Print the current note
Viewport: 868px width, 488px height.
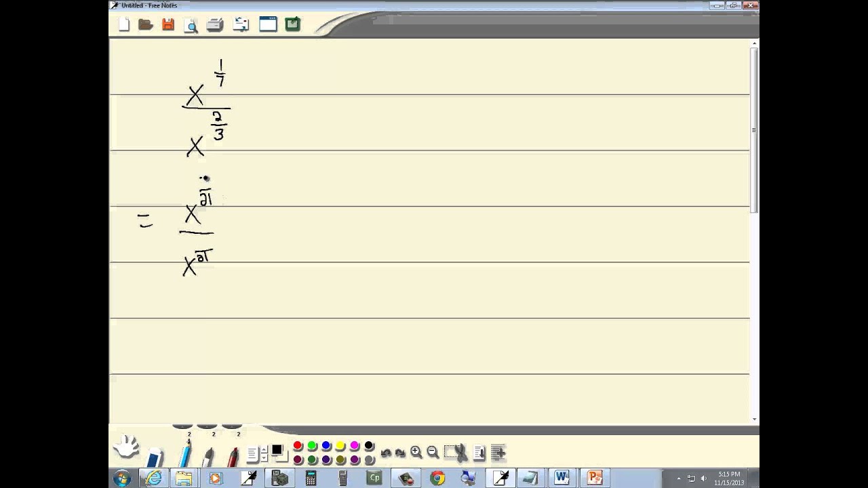[215, 25]
